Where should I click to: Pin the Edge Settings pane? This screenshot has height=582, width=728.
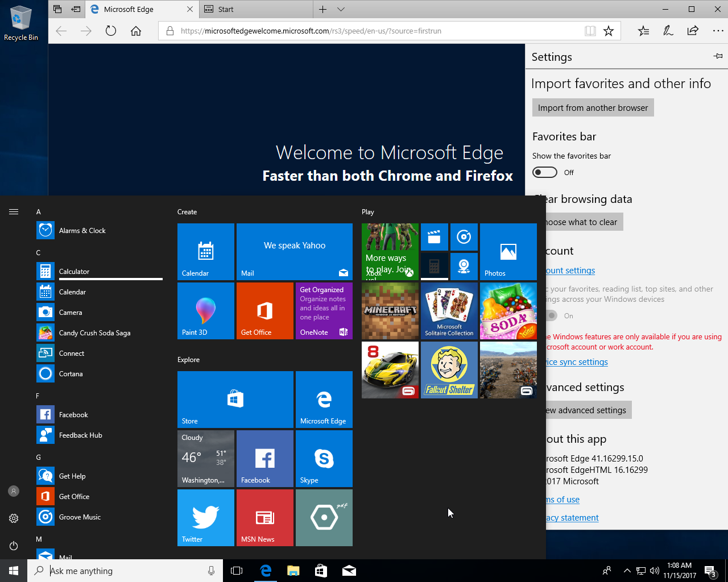718,56
